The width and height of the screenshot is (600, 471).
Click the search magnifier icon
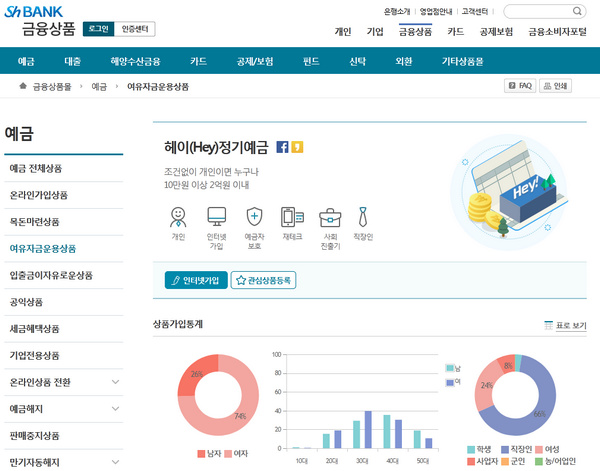[577, 11]
